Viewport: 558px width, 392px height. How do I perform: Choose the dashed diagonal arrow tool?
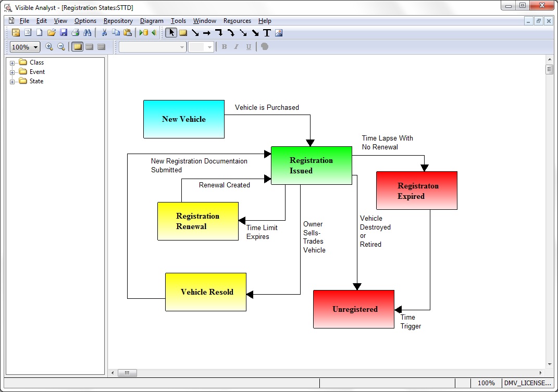tap(243, 33)
